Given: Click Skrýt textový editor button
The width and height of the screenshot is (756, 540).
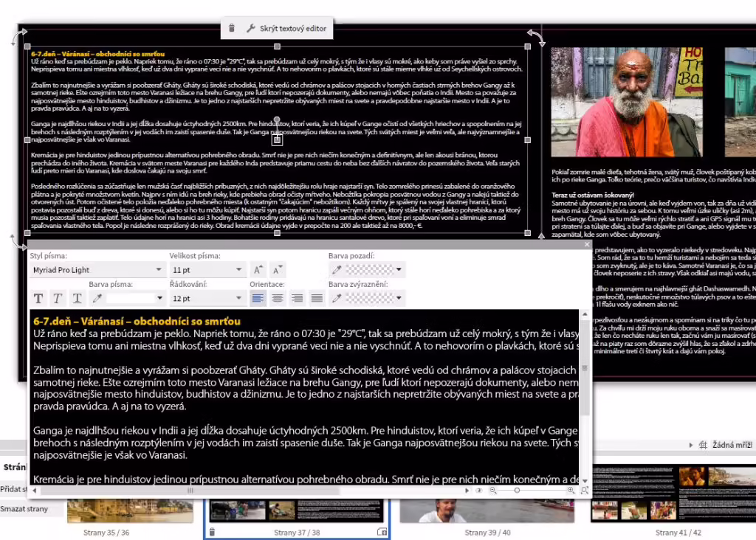Looking at the screenshot, I should 286,29.
